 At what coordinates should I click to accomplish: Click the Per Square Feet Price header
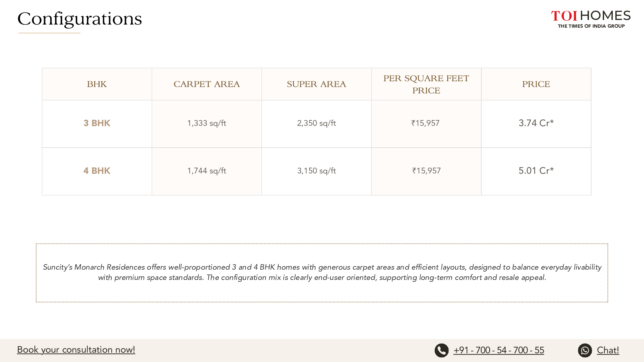[426, 84]
